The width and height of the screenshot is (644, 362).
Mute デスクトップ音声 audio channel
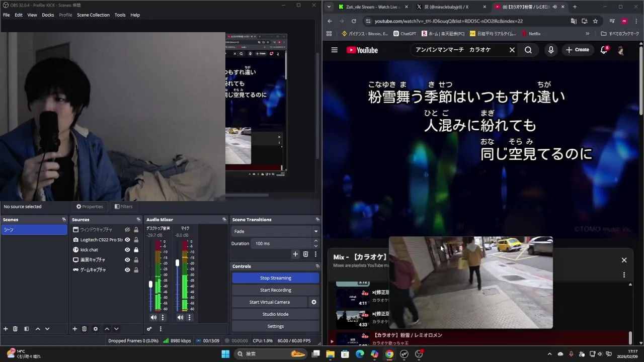click(153, 317)
